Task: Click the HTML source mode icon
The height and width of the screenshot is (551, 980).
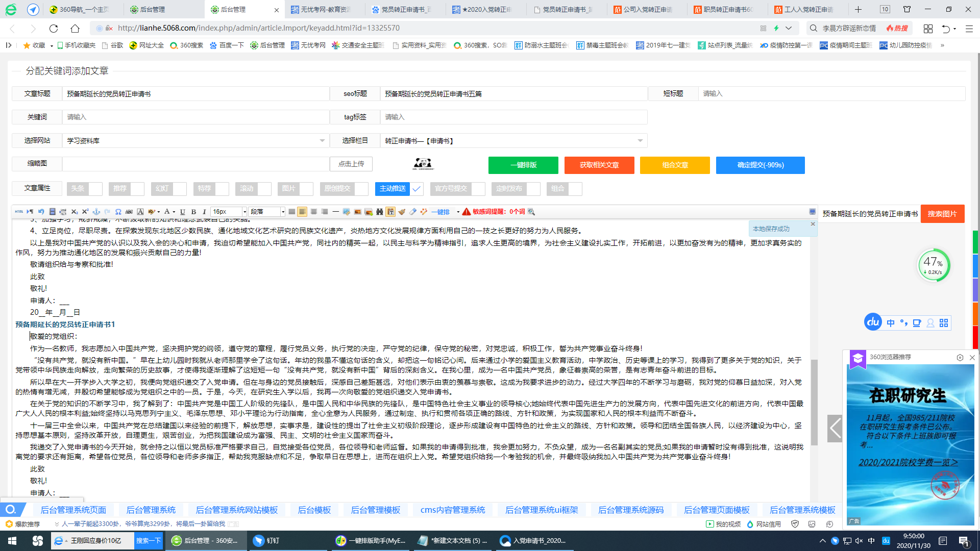Action: (19, 212)
